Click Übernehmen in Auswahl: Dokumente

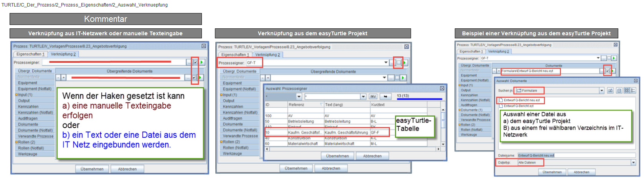[x=552, y=172]
